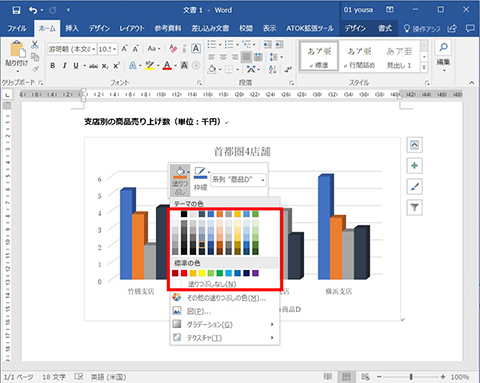Click the Increase Indent icon
This screenshot has height=383, width=480.
point(279,44)
